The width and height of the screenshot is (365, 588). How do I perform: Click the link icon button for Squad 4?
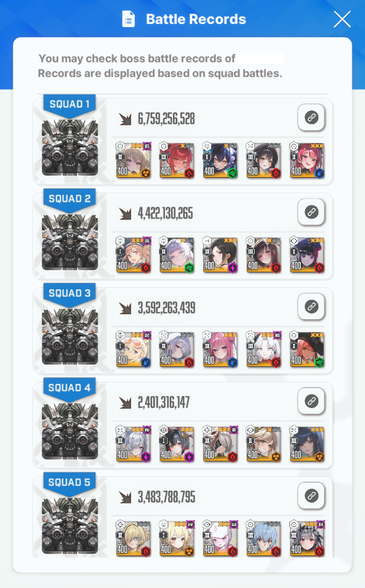tap(311, 401)
